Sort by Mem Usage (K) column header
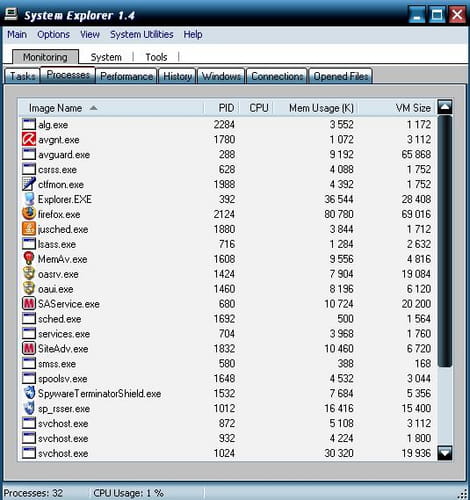470x500 pixels. [316, 108]
